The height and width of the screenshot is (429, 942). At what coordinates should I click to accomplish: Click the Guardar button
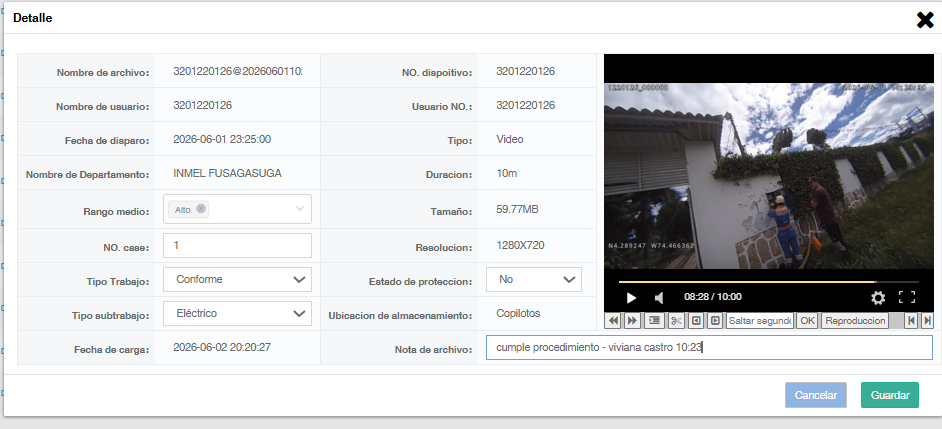[x=890, y=395]
